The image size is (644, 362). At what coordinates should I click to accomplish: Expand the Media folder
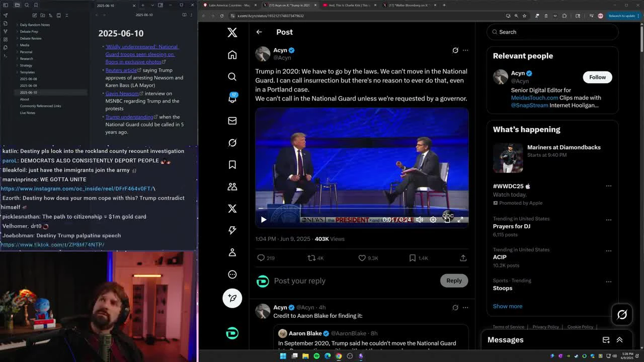point(25,45)
